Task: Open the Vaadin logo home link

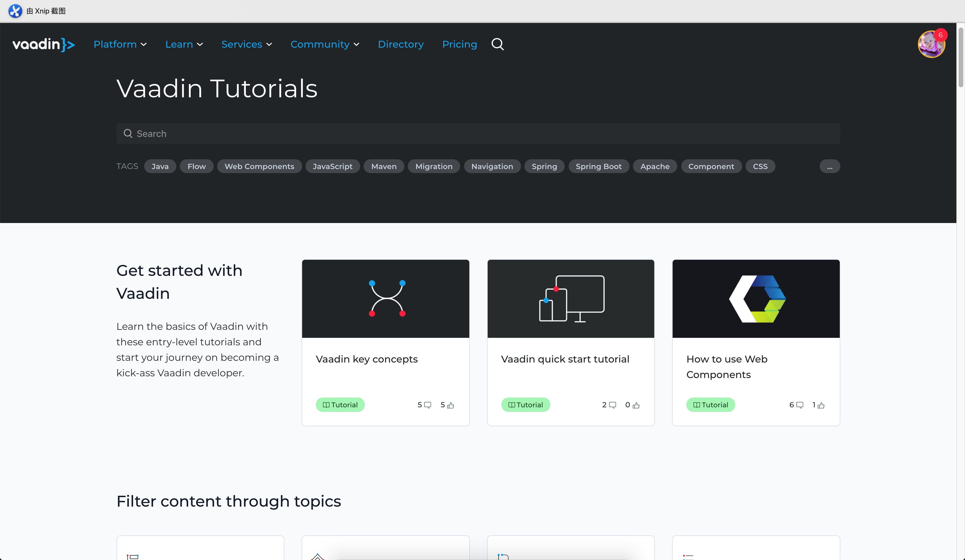Action: 43,44
